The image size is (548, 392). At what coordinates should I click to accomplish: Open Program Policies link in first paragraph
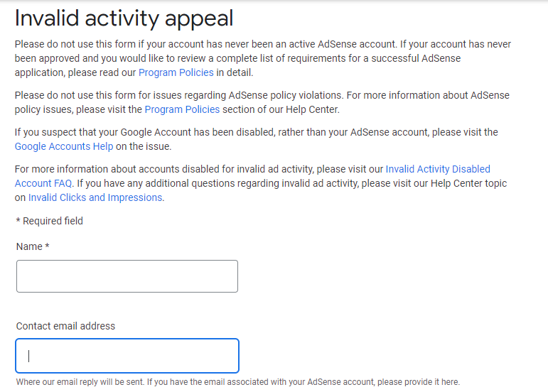tap(176, 72)
